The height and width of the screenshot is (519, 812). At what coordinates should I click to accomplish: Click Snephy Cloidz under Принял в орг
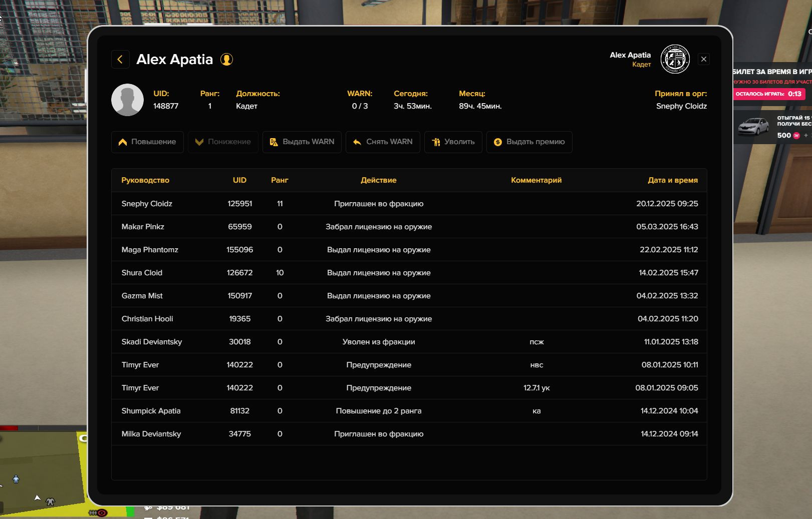(681, 106)
